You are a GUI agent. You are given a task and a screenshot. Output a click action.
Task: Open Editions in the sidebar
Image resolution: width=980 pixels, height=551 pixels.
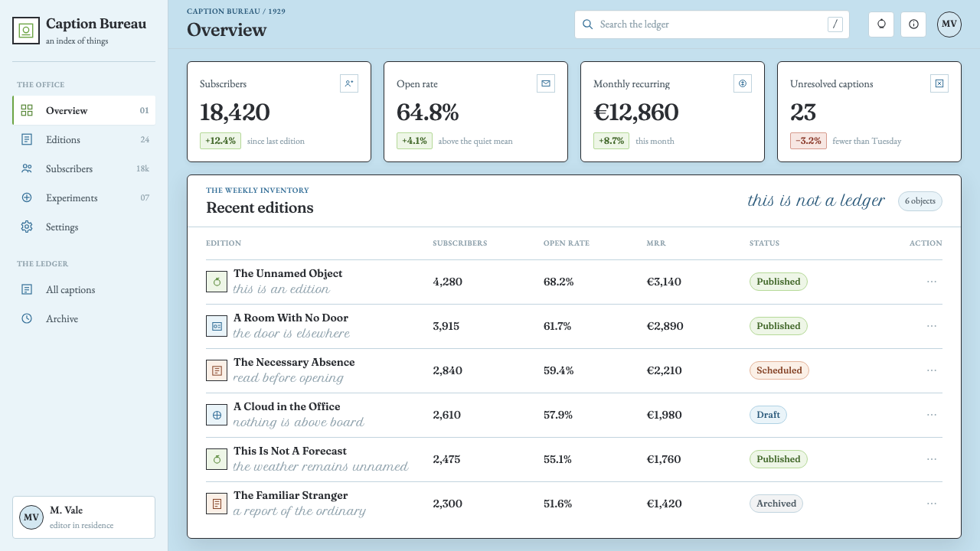[84, 139]
